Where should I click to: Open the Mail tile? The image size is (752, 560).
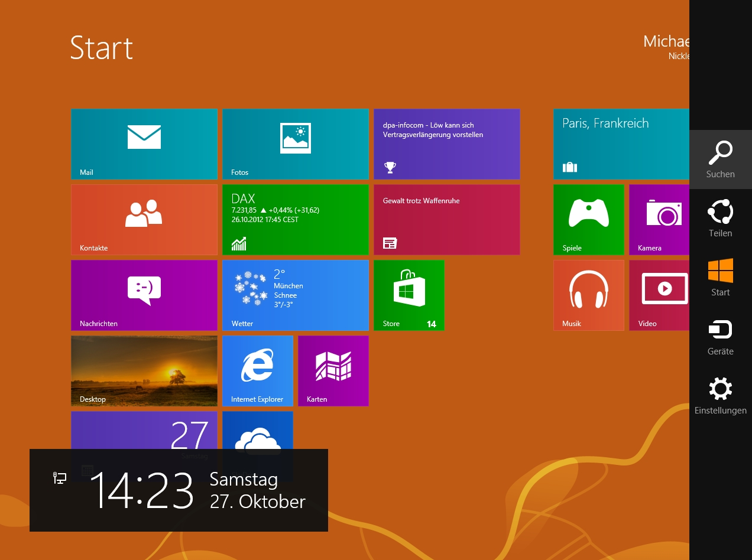(144, 144)
